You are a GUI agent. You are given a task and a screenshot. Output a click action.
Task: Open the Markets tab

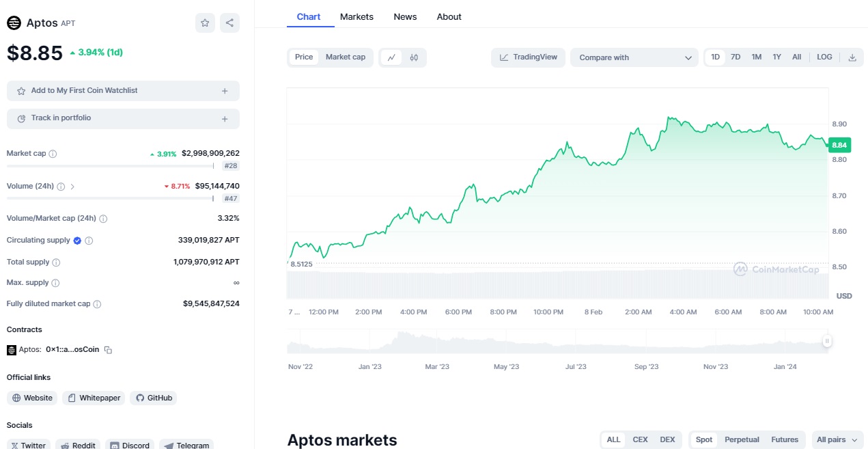[356, 16]
